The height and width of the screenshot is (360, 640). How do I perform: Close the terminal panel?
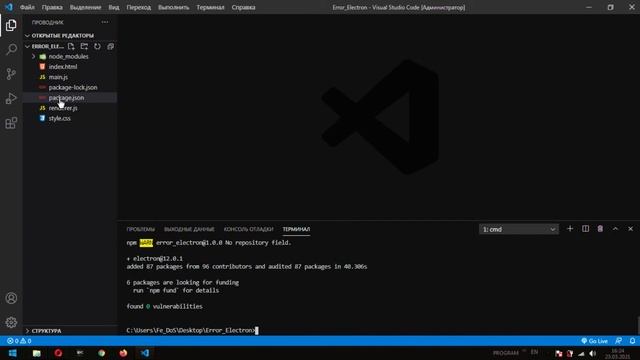coord(630,229)
